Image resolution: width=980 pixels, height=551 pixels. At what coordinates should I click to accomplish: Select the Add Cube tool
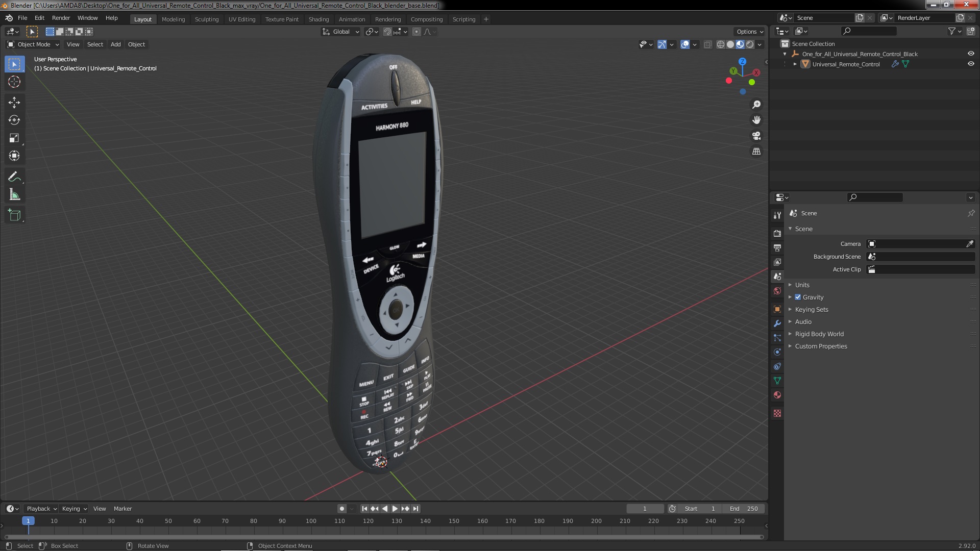tap(14, 215)
